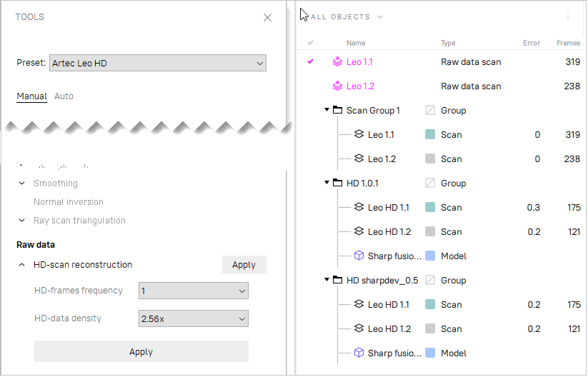Sort objects by Error column
The width and height of the screenshot is (588, 377).
[532, 43]
